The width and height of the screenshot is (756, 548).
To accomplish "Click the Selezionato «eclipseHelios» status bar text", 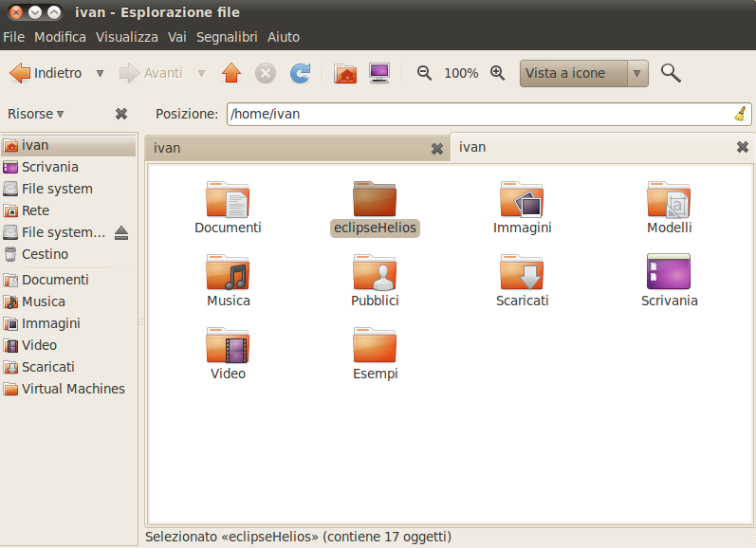I will [298, 537].
